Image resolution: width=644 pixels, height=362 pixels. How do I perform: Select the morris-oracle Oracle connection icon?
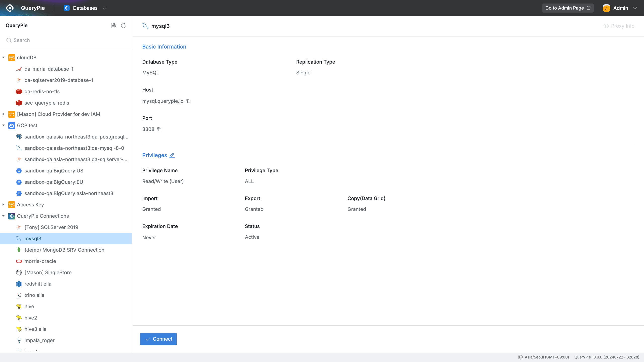tap(19, 261)
